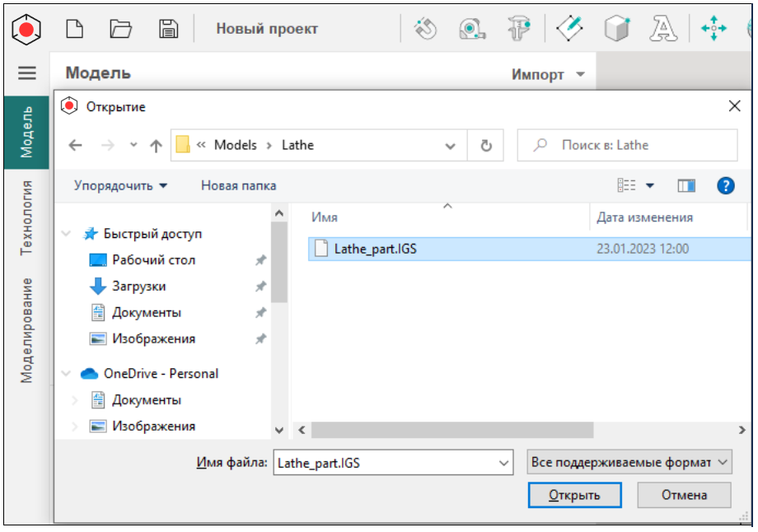Open the sketch plane pencil tool
This screenshot has height=532, width=758.
570,29
